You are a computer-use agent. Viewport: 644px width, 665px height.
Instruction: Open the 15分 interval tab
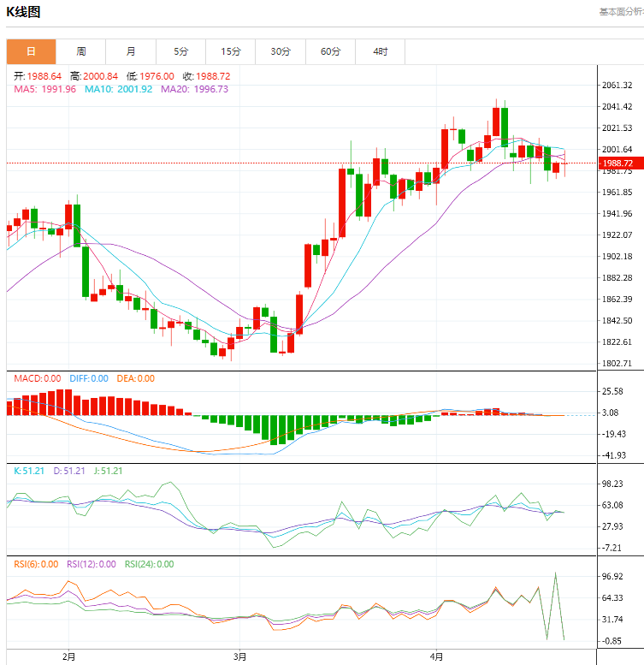point(230,51)
